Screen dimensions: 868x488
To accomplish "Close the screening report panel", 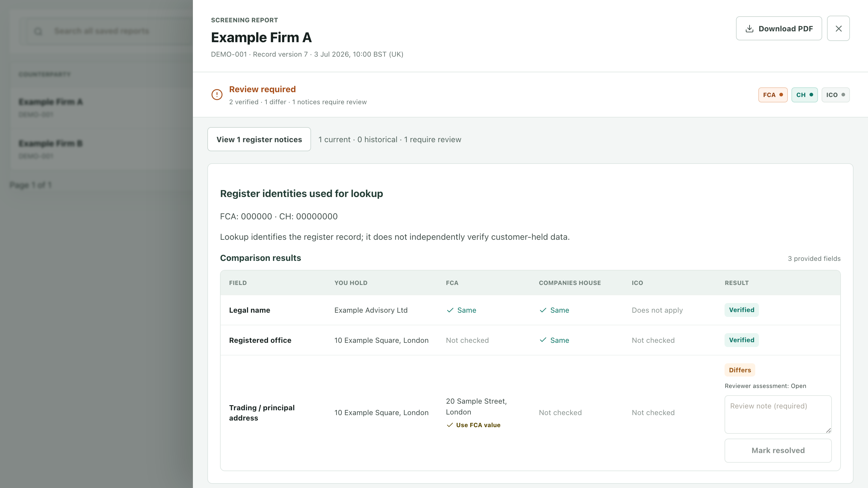I will (x=838, y=29).
